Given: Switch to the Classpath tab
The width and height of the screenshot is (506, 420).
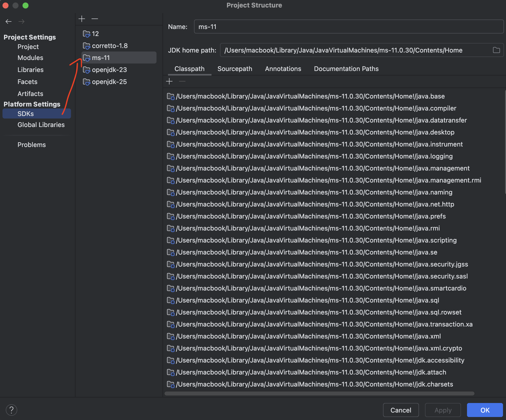Looking at the screenshot, I should tap(189, 69).
